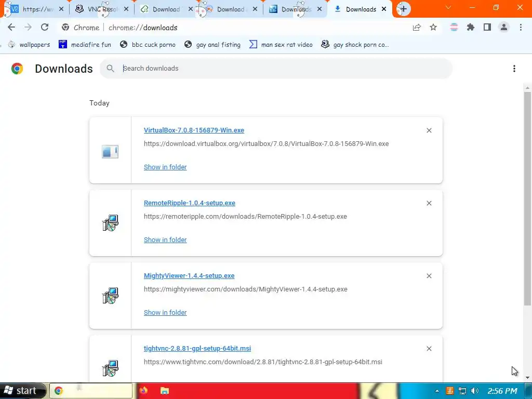Click the MightyViewer installer file icon
This screenshot has height=399, width=532.
tap(110, 296)
